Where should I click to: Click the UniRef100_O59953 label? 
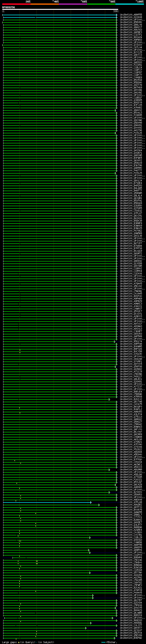(x=131, y=495)
